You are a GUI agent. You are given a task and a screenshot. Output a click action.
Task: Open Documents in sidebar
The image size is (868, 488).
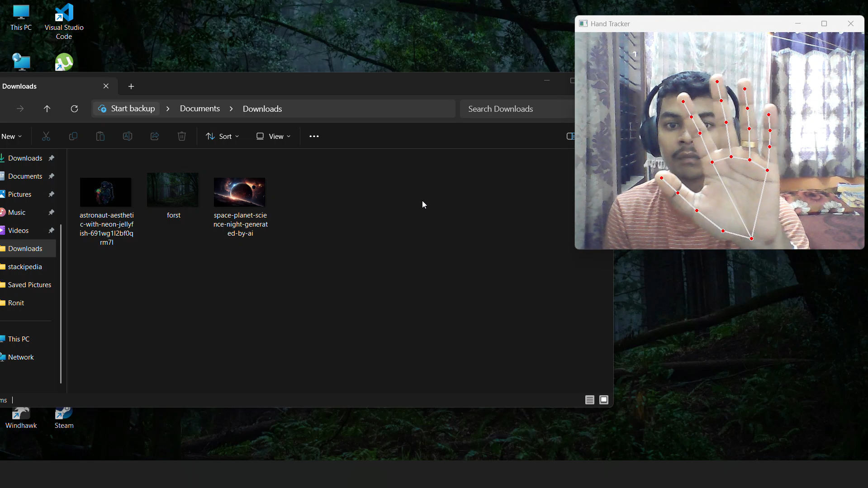pyautogui.click(x=25, y=176)
